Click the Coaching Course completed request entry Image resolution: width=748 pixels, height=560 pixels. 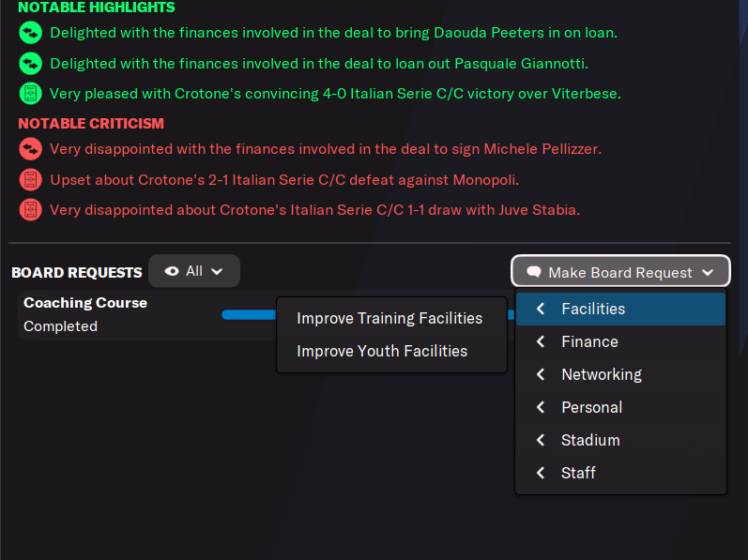pos(84,314)
